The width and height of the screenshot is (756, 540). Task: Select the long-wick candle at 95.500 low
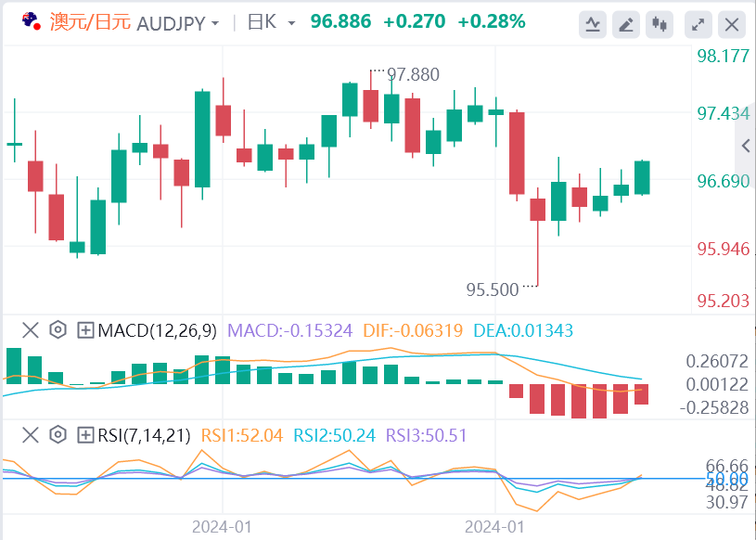click(538, 237)
